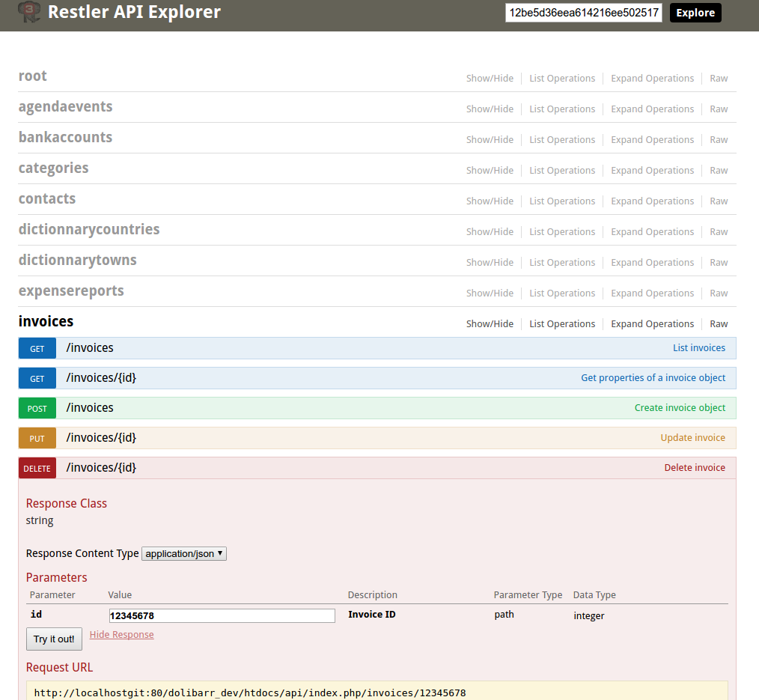Click the List invoices description link
Screen dimensions: 759x700
click(699, 348)
